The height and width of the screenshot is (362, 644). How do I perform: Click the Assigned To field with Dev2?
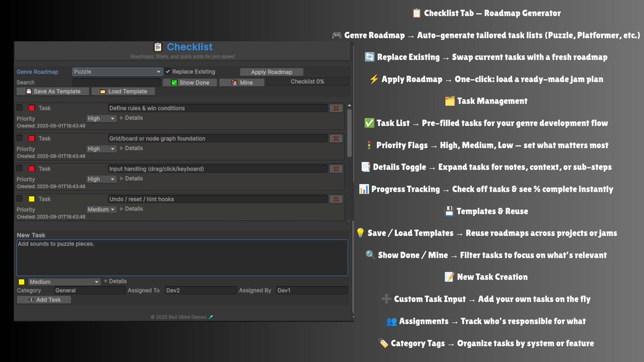tap(200, 291)
